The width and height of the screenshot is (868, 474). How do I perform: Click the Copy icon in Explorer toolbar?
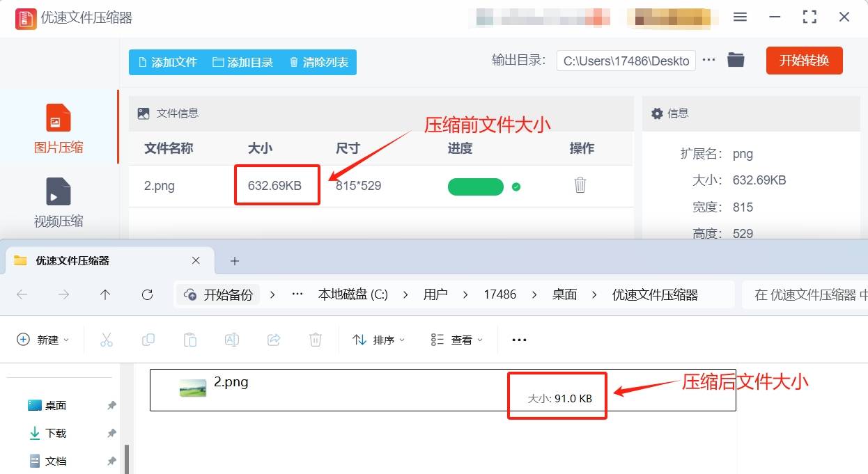[x=148, y=339]
